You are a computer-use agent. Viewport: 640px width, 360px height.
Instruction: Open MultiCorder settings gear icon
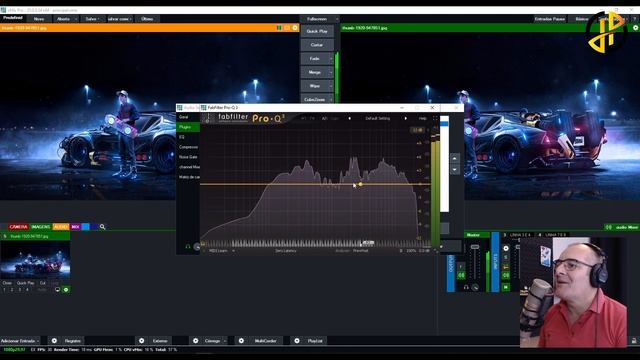(241, 341)
